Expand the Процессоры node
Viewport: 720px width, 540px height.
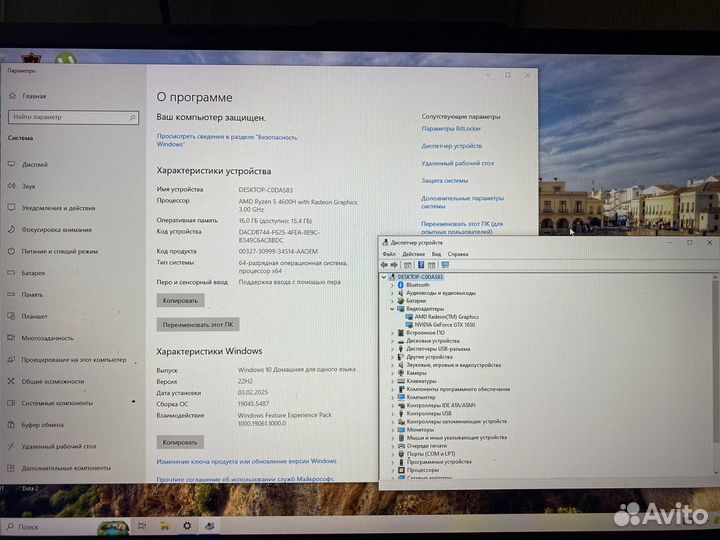[392, 470]
